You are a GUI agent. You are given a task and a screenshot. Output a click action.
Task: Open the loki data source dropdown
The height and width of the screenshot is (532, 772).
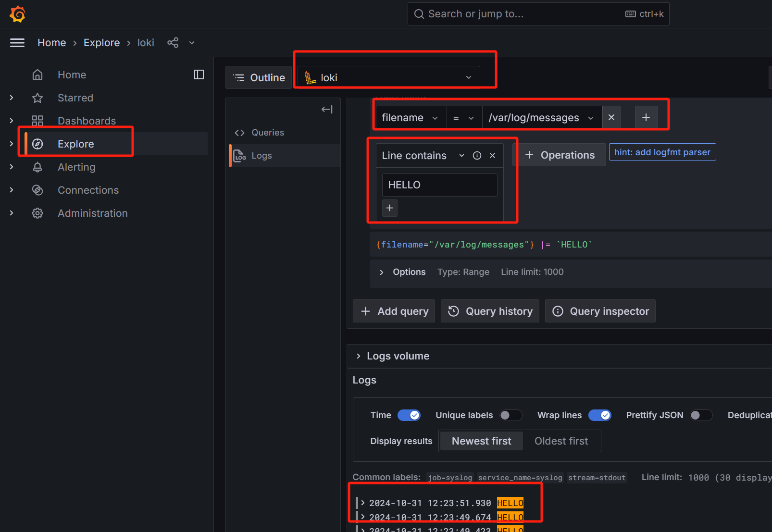pos(389,78)
